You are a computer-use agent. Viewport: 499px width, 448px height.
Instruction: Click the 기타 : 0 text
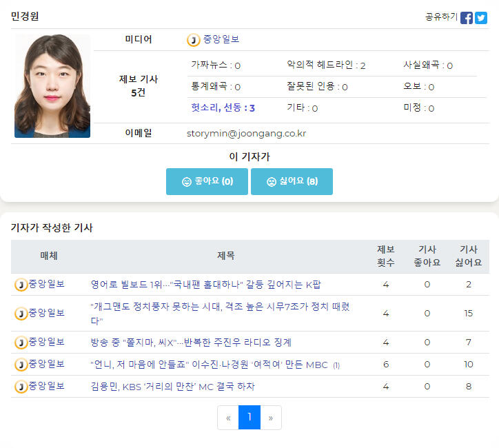click(303, 108)
